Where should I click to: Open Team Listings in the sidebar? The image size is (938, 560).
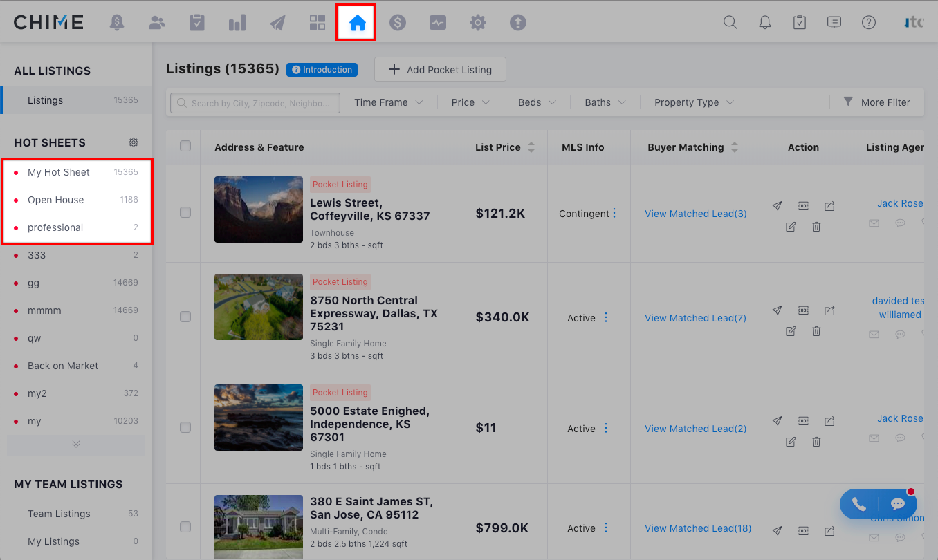tap(59, 514)
